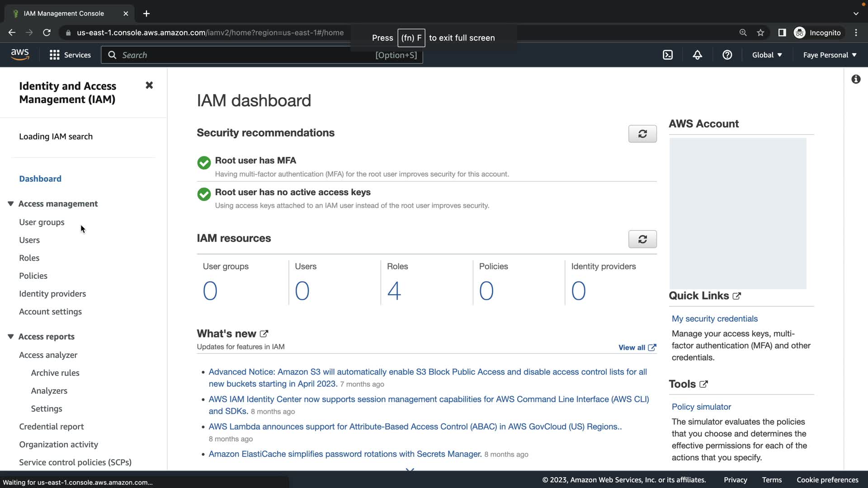Open the notifications bell icon
868x488 pixels.
[697, 55]
